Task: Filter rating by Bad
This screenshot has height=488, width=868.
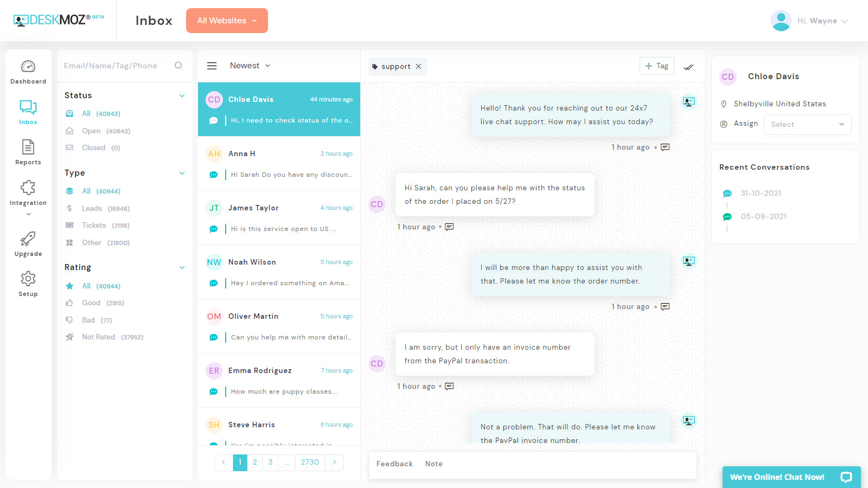Action: point(97,320)
